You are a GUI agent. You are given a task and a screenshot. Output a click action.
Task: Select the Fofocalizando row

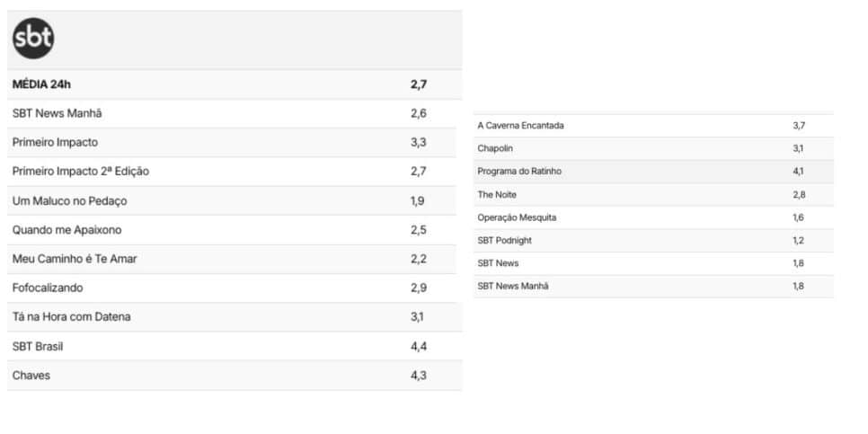tap(235, 288)
